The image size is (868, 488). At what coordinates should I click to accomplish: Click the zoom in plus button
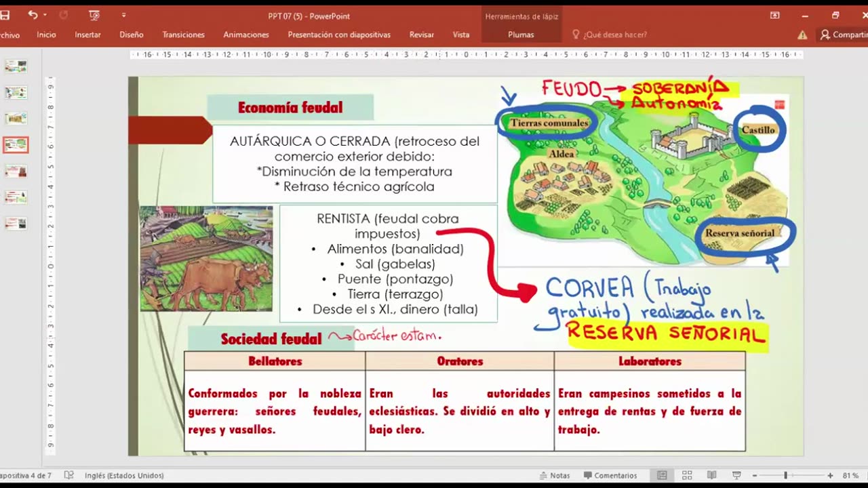tap(830, 476)
